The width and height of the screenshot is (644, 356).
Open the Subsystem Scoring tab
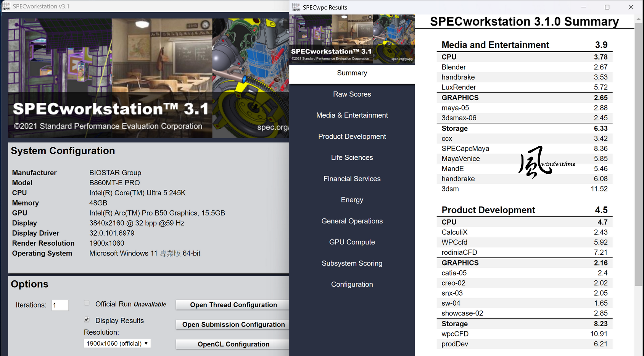pos(352,263)
